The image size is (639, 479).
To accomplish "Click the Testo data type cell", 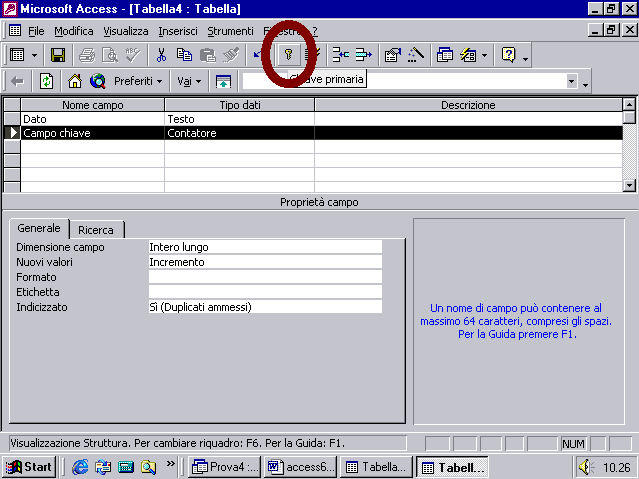I will 240,119.
